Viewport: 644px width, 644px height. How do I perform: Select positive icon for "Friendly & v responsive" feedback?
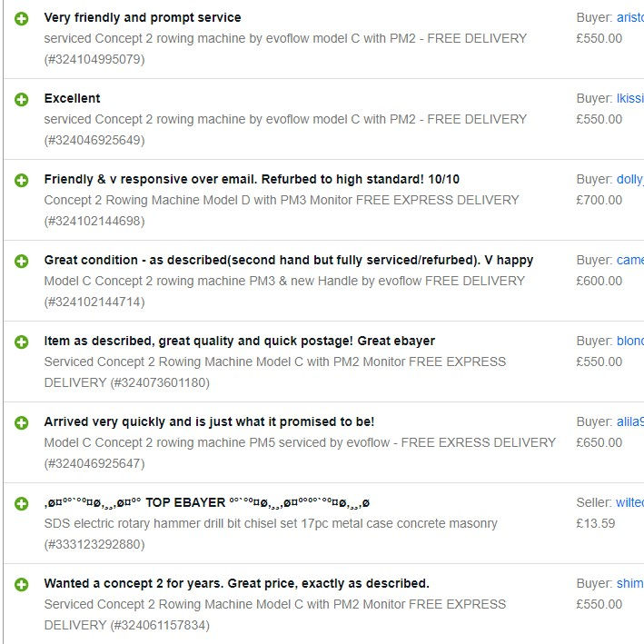point(22,180)
